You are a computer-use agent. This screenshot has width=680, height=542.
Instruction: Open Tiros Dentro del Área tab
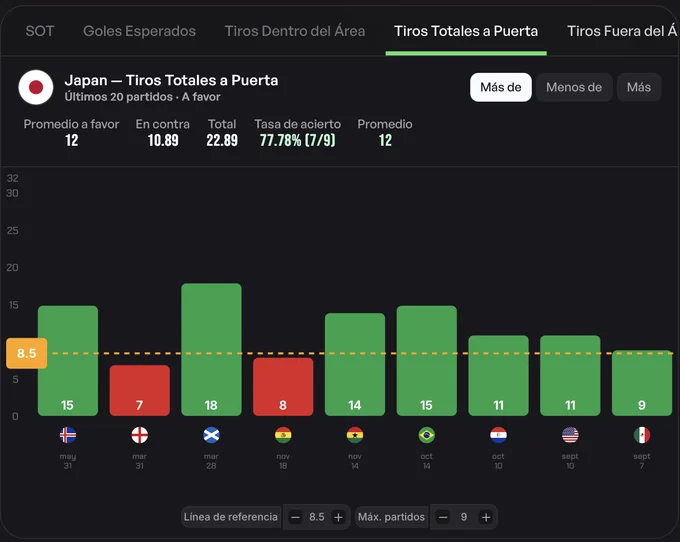tap(294, 31)
